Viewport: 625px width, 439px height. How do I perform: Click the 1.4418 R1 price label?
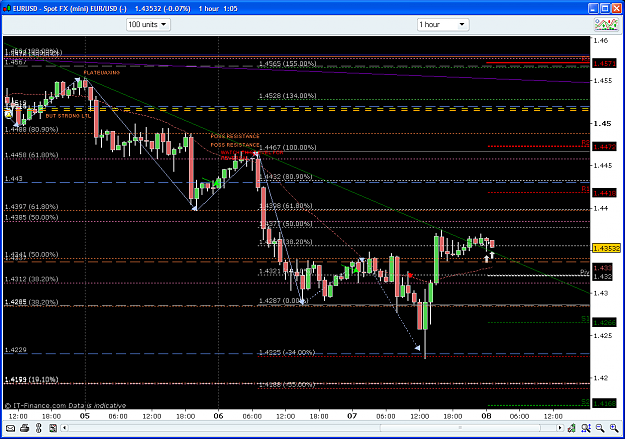click(x=605, y=193)
